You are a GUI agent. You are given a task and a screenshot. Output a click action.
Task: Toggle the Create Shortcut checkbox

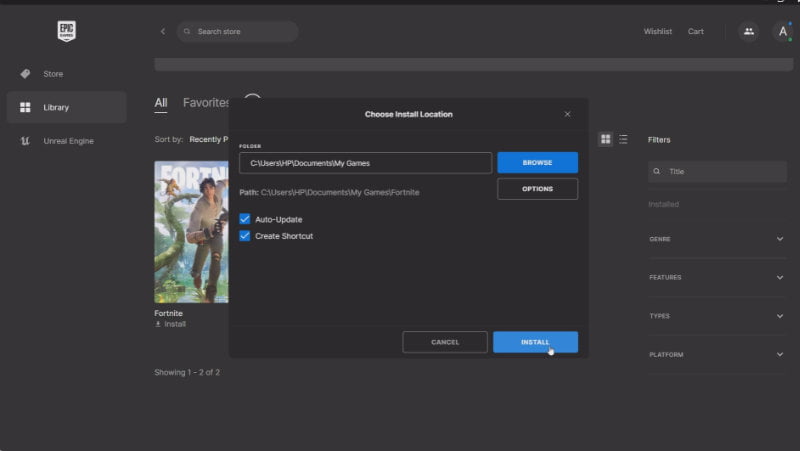245,236
